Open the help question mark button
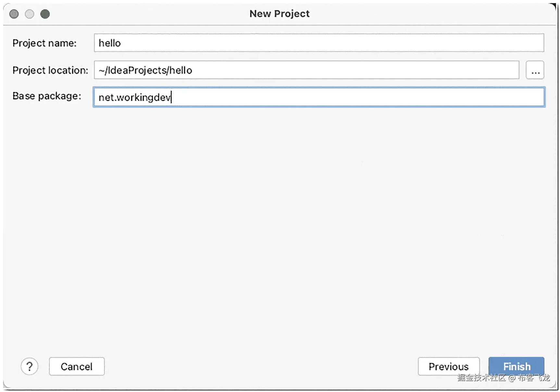 click(29, 366)
